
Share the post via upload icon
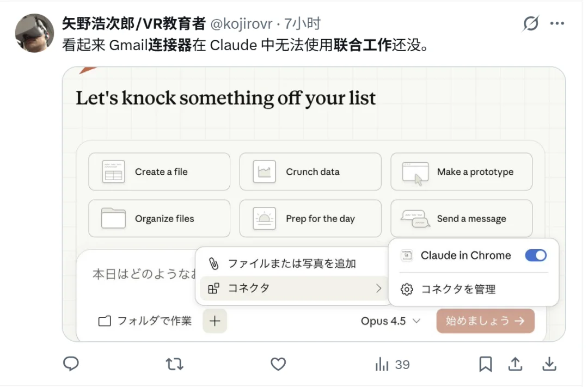pos(515,364)
